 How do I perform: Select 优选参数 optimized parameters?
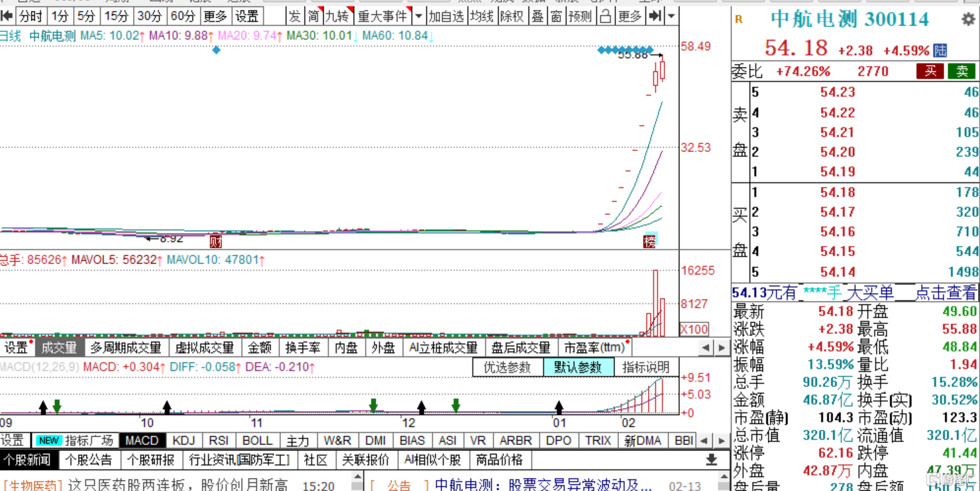[507, 367]
